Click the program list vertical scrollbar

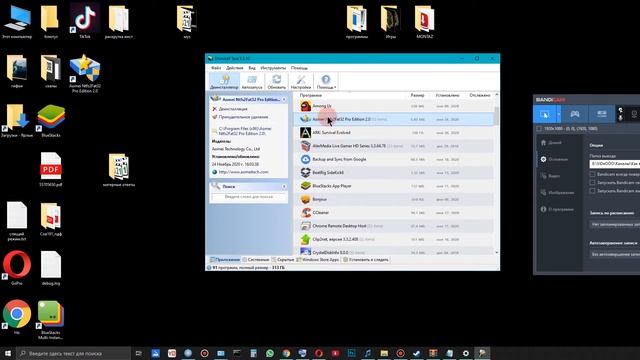click(497, 173)
